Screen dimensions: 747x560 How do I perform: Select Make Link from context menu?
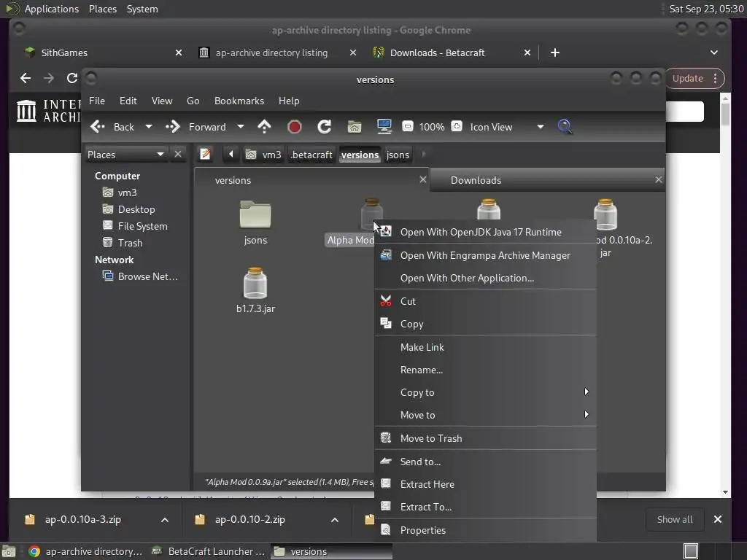pos(485,348)
